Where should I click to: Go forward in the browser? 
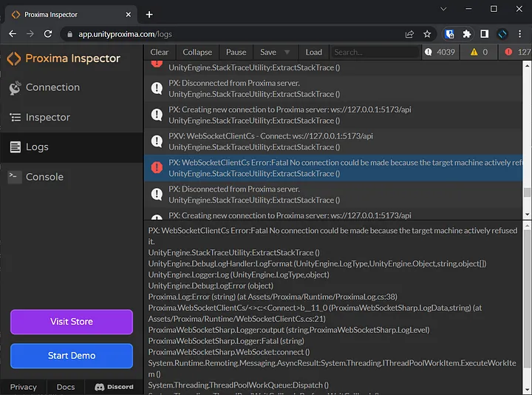(30, 34)
